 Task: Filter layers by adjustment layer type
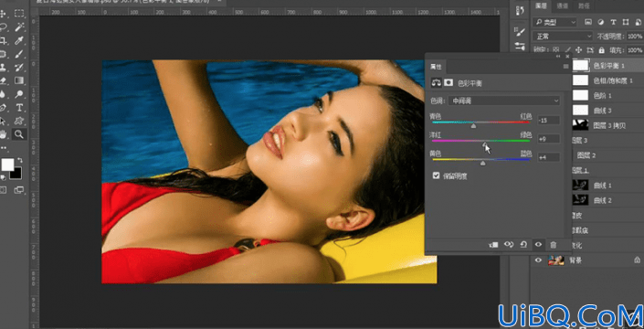pyautogui.click(x=601, y=22)
